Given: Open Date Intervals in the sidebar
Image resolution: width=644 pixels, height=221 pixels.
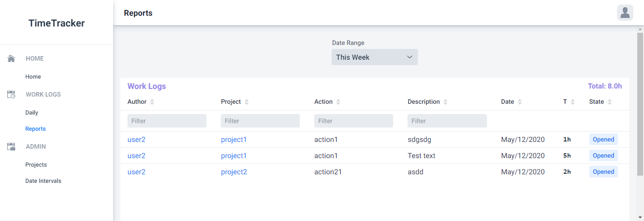Looking at the screenshot, I should pos(43,181).
